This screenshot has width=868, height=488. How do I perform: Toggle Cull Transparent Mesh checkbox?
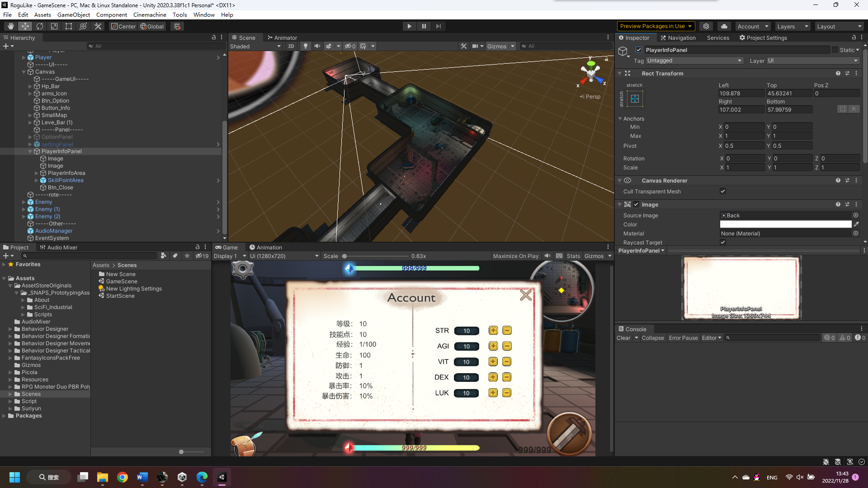[x=723, y=191]
